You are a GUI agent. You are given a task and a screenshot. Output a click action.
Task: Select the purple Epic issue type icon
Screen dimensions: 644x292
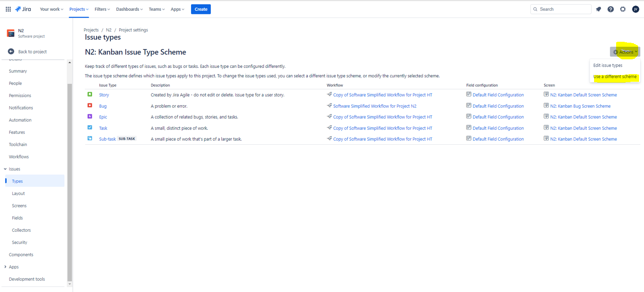click(x=90, y=116)
